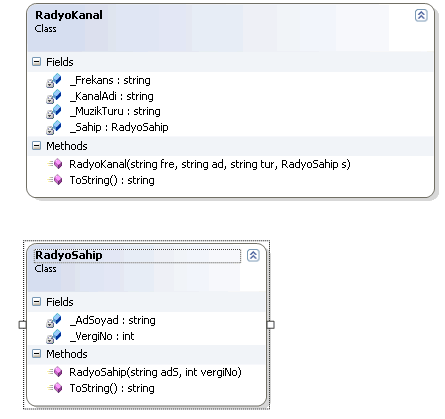Select the _KanalAdi field icon
The width and height of the screenshot is (445, 419).
pyautogui.click(x=54, y=96)
